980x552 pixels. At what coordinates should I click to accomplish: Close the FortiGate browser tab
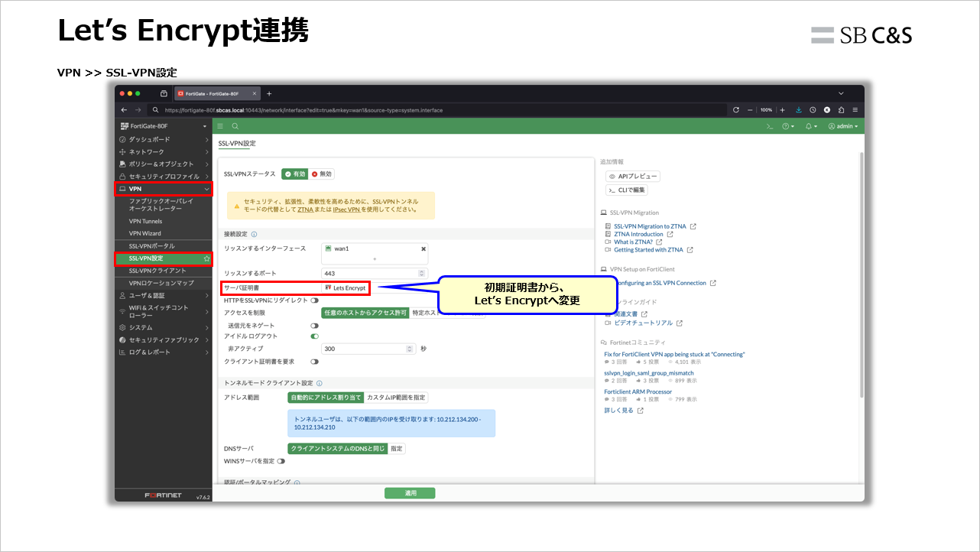click(x=255, y=93)
